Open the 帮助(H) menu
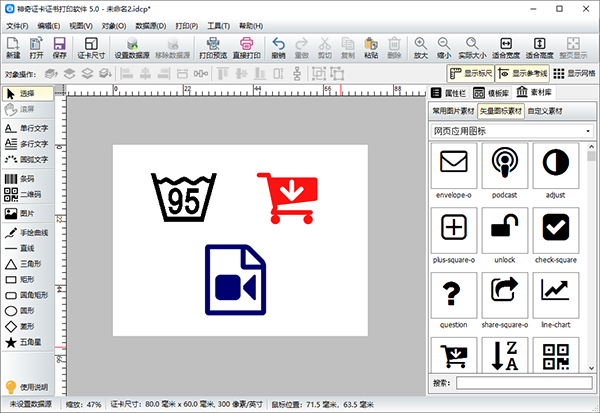 251,26
